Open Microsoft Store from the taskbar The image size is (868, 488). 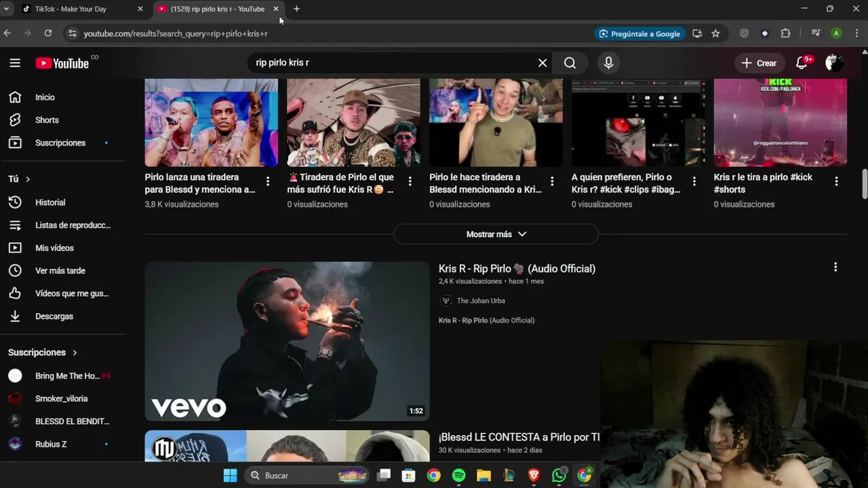(408, 475)
